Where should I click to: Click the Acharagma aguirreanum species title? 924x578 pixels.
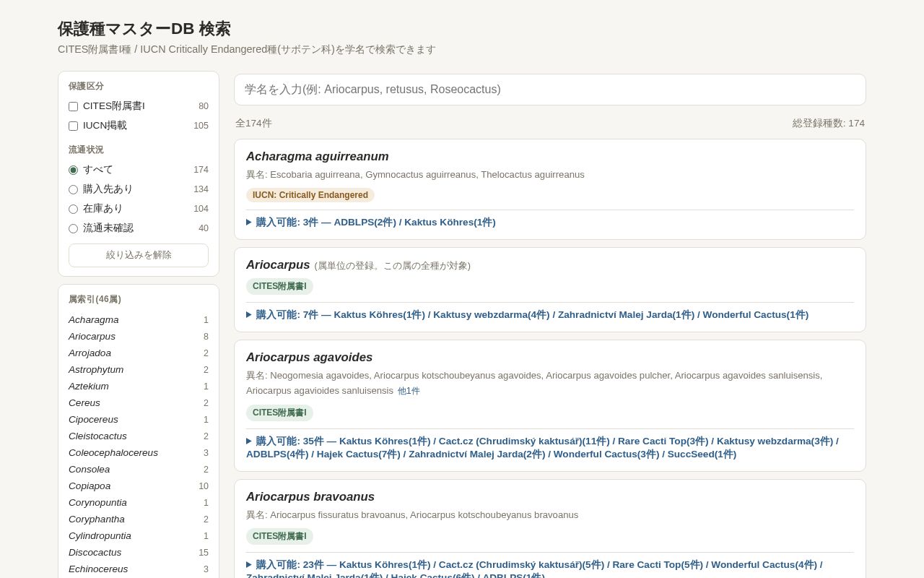point(318,157)
